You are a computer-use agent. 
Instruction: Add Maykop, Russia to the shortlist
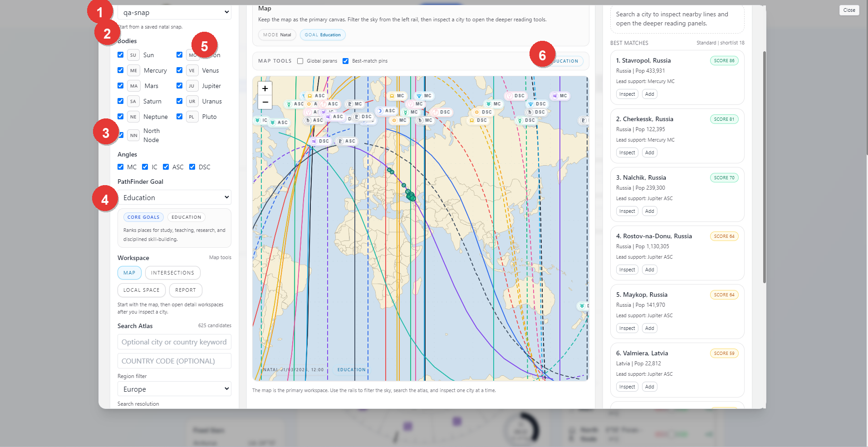(650, 328)
